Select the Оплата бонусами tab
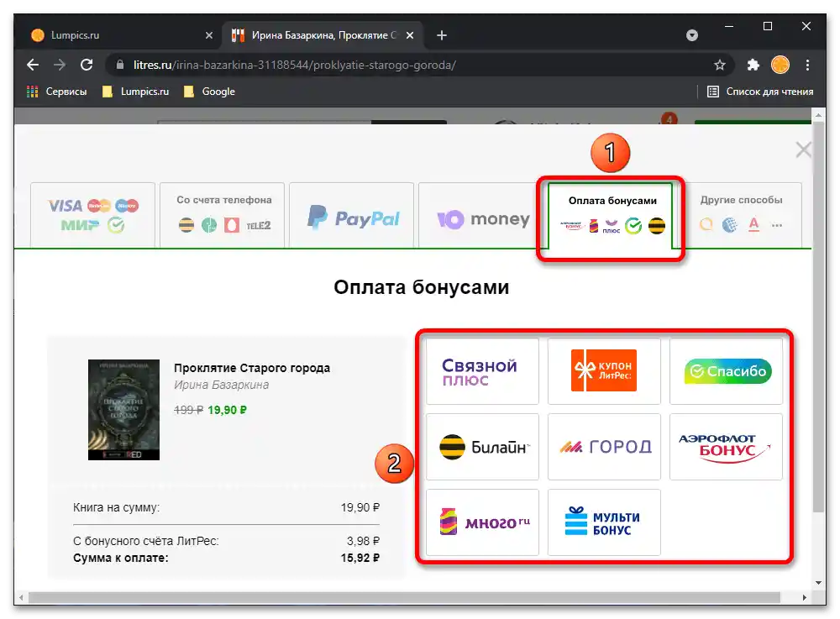This screenshot has height=619, width=840. coord(610,217)
